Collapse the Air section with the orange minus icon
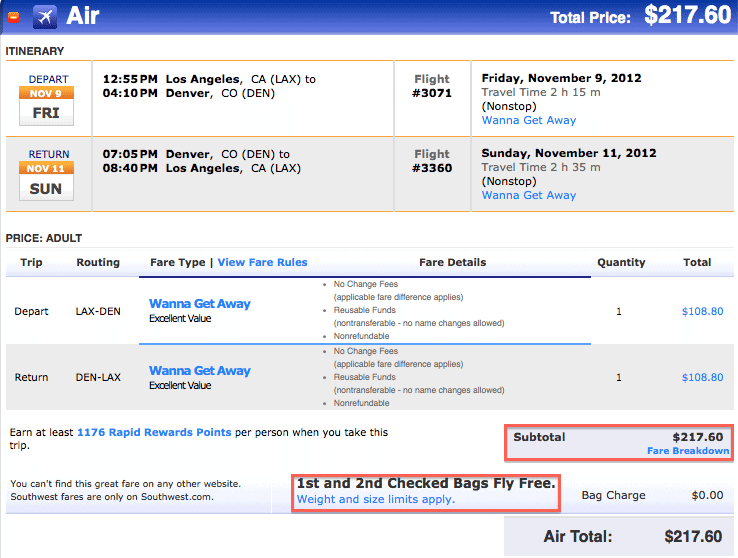 14,17
